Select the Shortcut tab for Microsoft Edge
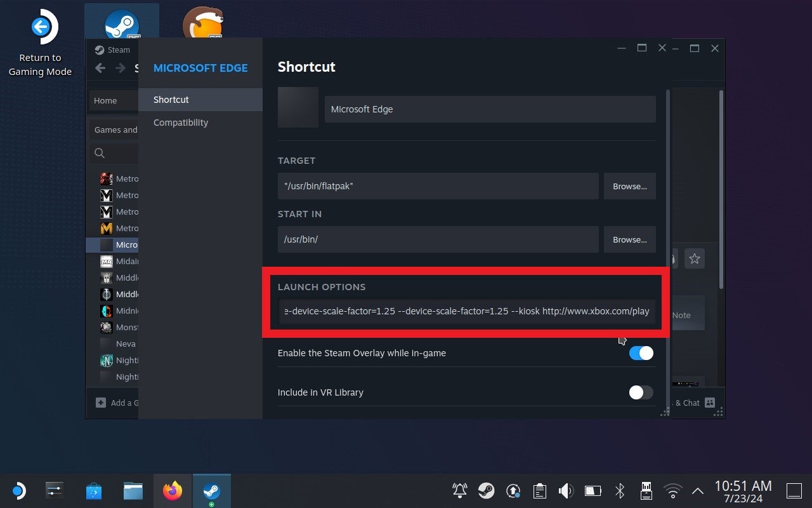The image size is (812, 508). (171, 99)
